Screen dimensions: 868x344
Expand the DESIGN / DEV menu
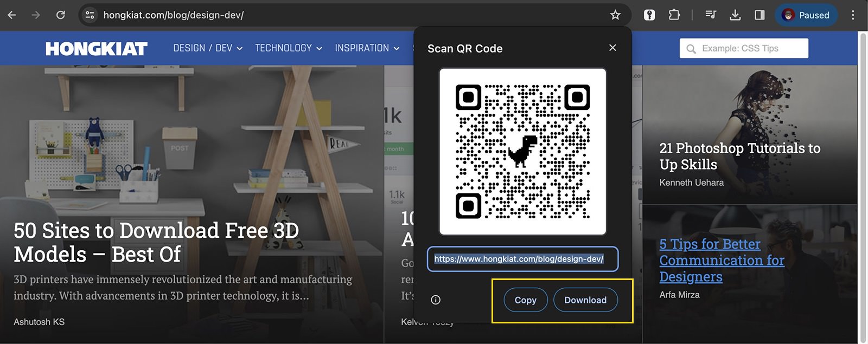coord(208,48)
